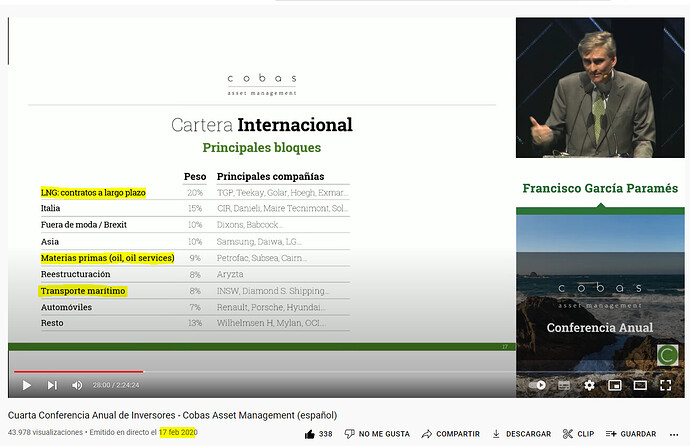
Task: Click COMPARTIR share button
Action: point(451,434)
